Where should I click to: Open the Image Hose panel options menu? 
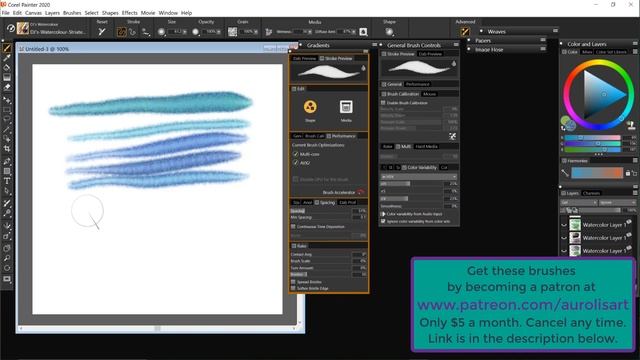coord(543,49)
